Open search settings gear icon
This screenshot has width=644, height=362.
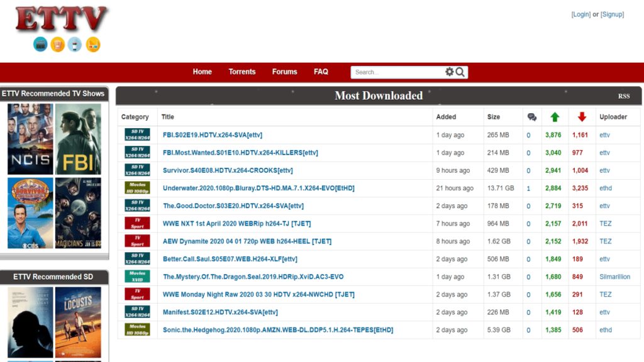click(x=450, y=72)
